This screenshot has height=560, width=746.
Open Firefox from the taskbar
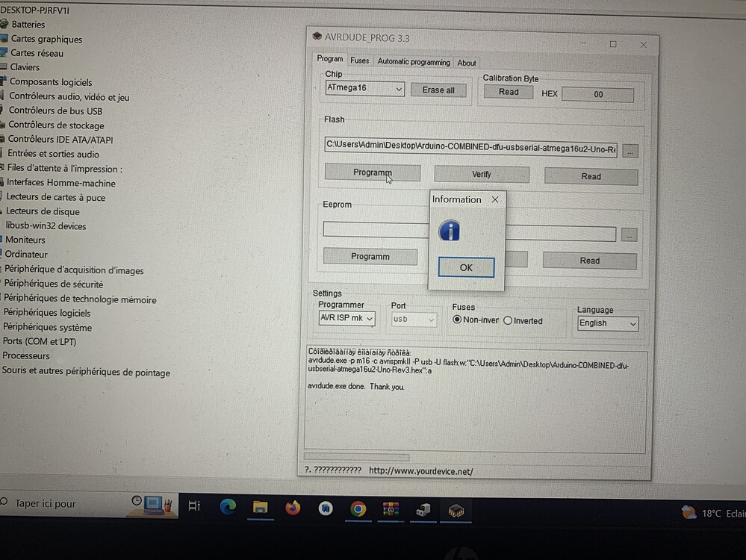293,509
